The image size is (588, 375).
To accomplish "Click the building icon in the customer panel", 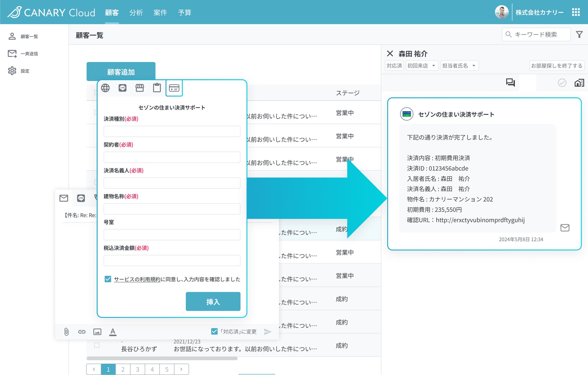I will 579,83.
